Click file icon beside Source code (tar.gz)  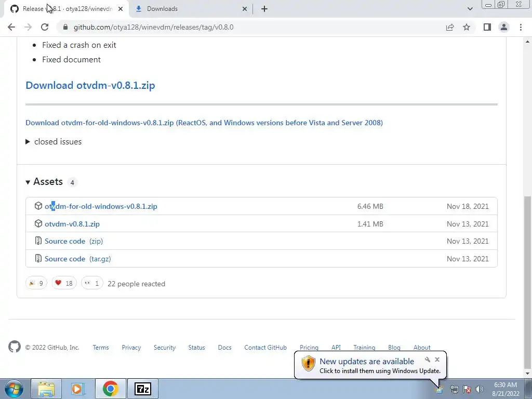pos(38,259)
